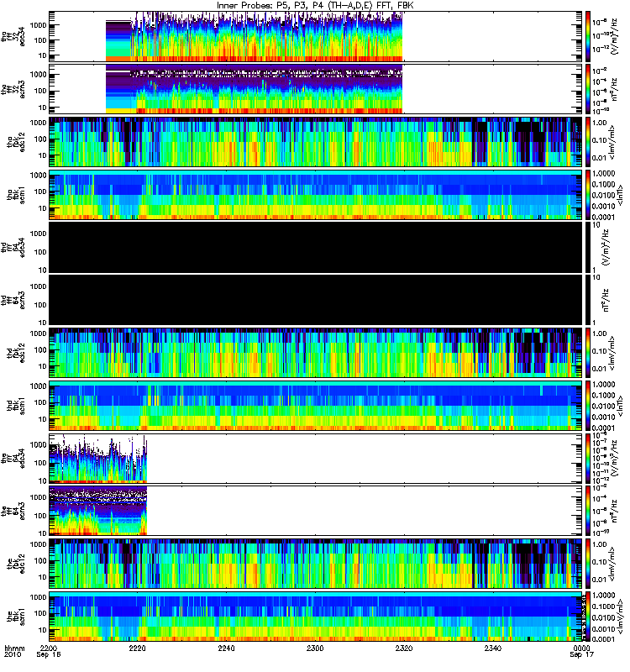Click the color bar beside the fbk scm1 panel
Image resolution: width=630 pixels, height=672 pixels.
(588, 617)
